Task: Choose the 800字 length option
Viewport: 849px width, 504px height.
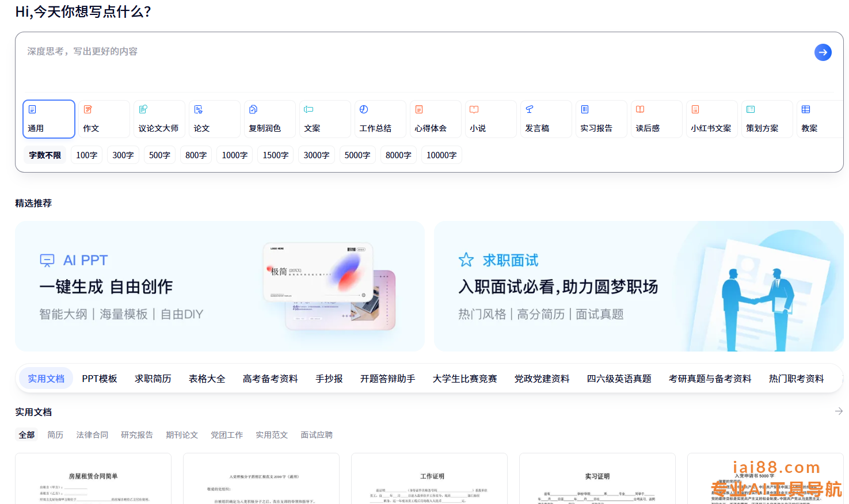Action: [196, 155]
